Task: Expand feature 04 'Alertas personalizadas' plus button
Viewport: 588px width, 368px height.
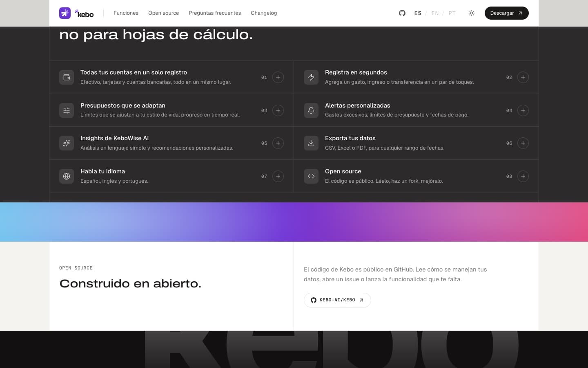Action: tap(523, 110)
